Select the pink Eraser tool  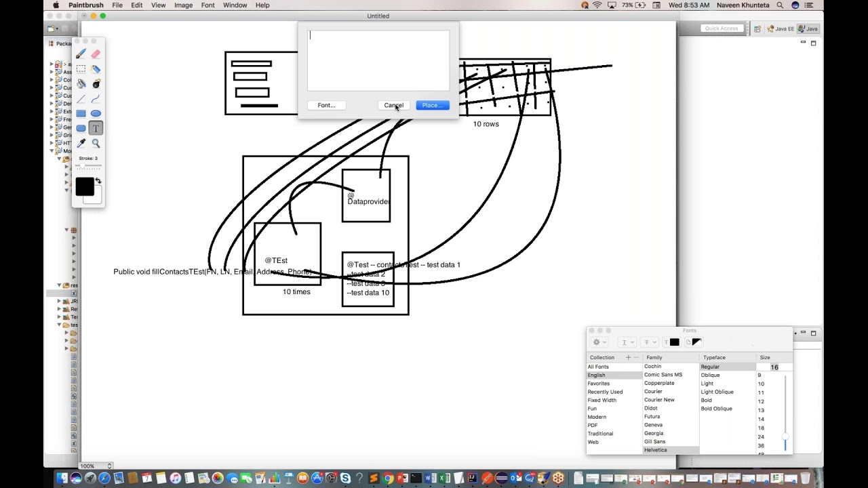click(x=96, y=54)
